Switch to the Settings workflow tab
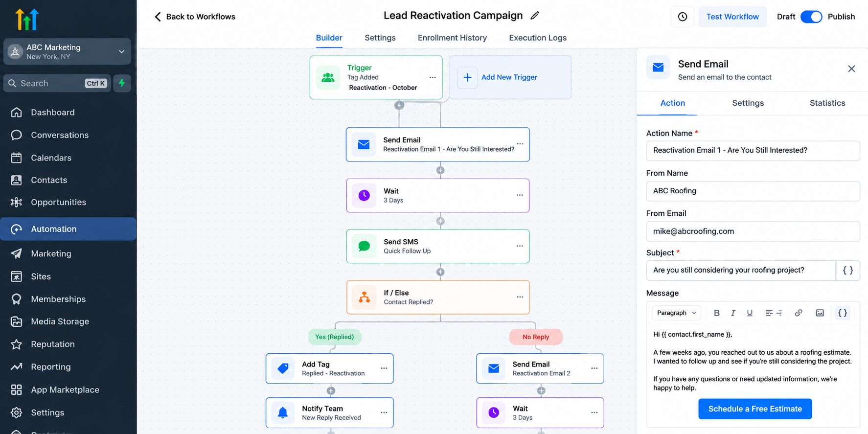868x434 pixels. tap(380, 38)
